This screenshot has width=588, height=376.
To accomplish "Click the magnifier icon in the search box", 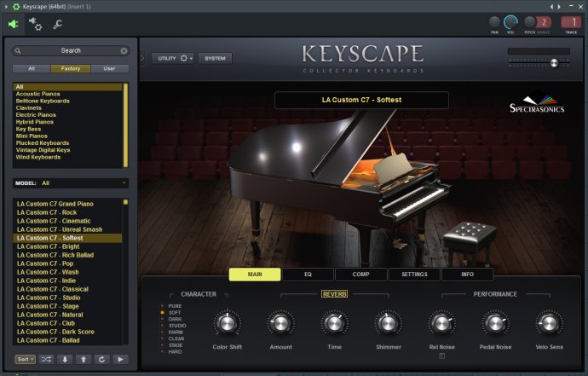I will click(x=18, y=50).
